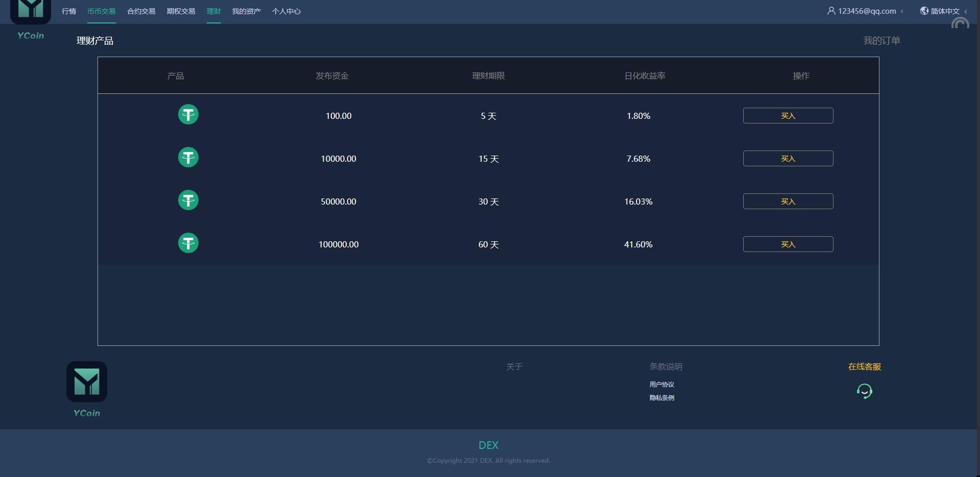Open online customer service headset icon

coord(864,391)
